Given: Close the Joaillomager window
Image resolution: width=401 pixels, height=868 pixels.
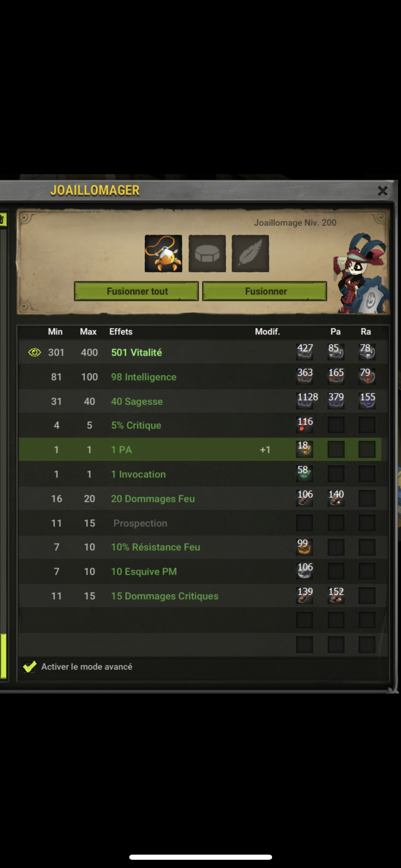Looking at the screenshot, I should 382,191.
